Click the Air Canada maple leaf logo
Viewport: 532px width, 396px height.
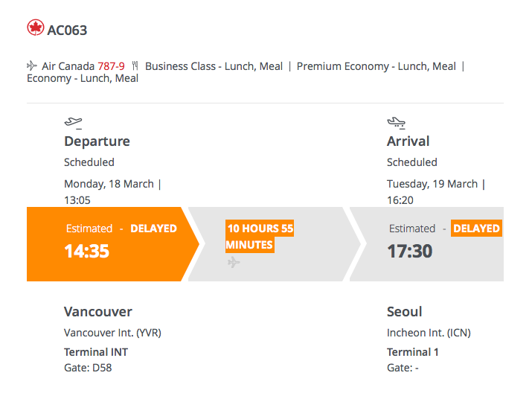point(35,28)
